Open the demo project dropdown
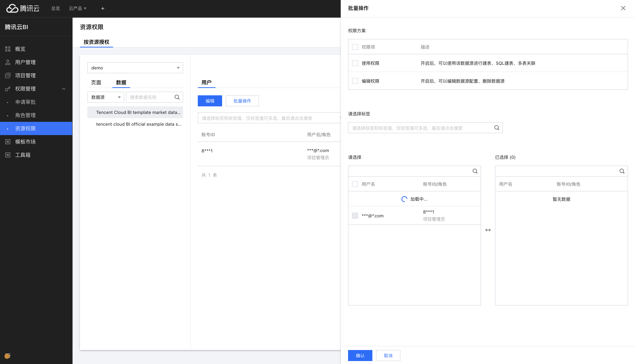Viewport: 635px width, 364px height. point(135,68)
